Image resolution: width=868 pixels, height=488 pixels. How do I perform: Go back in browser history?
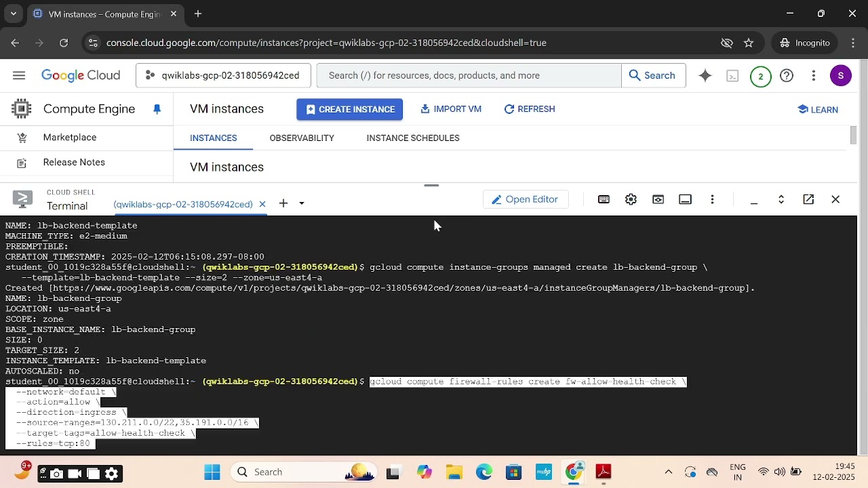pyautogui.click(x=15, y=43)
